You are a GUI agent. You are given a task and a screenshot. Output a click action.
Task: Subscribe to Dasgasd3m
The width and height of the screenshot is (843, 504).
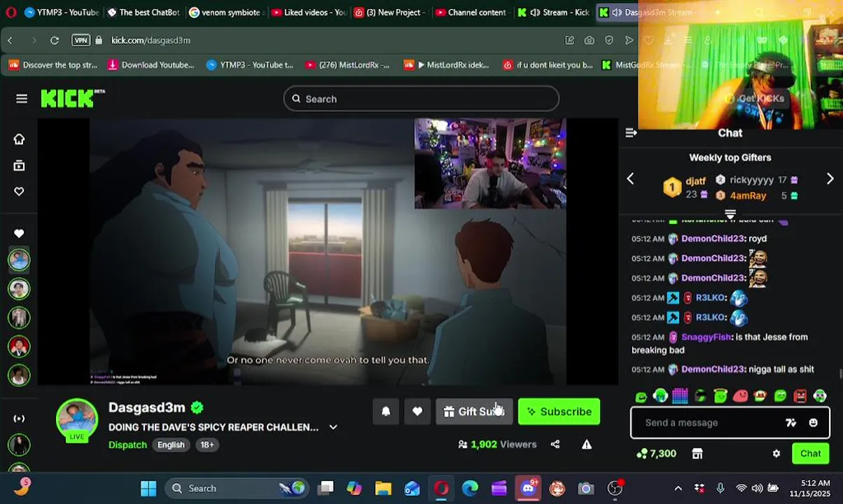(559, 412)
